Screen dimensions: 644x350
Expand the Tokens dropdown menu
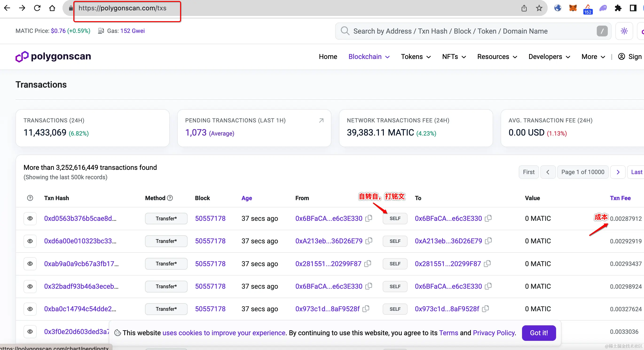pyautogui.click(x=416, y=57)
